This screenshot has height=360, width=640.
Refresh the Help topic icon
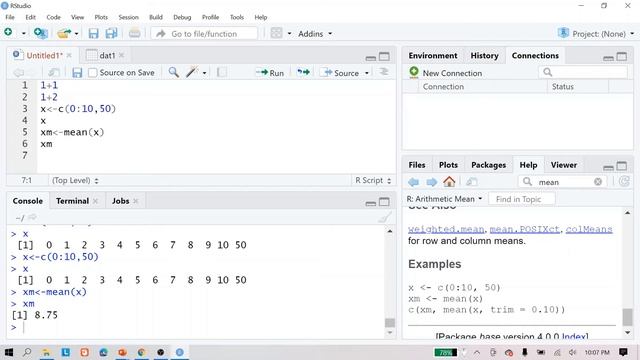point(624,182)
